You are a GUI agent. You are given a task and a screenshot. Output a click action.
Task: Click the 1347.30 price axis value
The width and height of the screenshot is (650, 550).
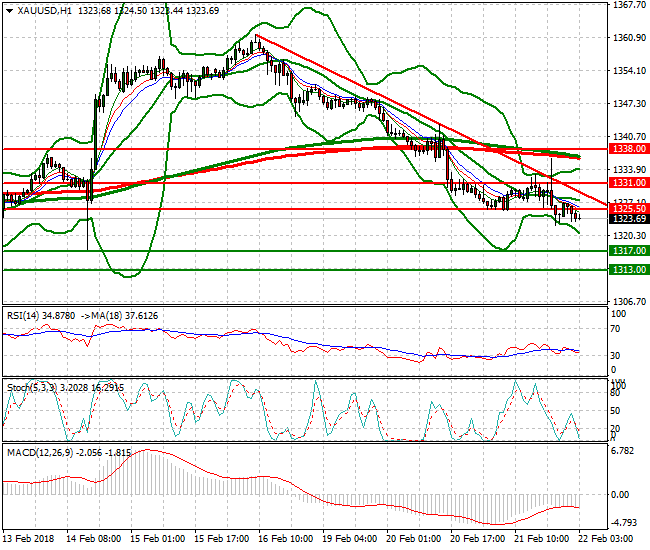pyautogui.click(x=629, y=104)
